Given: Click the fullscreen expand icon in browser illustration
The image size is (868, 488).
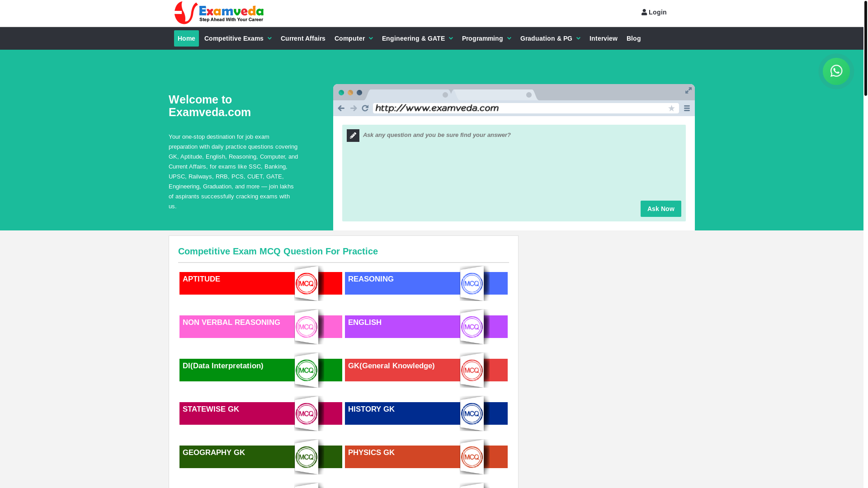Looking at the screenshot, I should pos(688,91).
